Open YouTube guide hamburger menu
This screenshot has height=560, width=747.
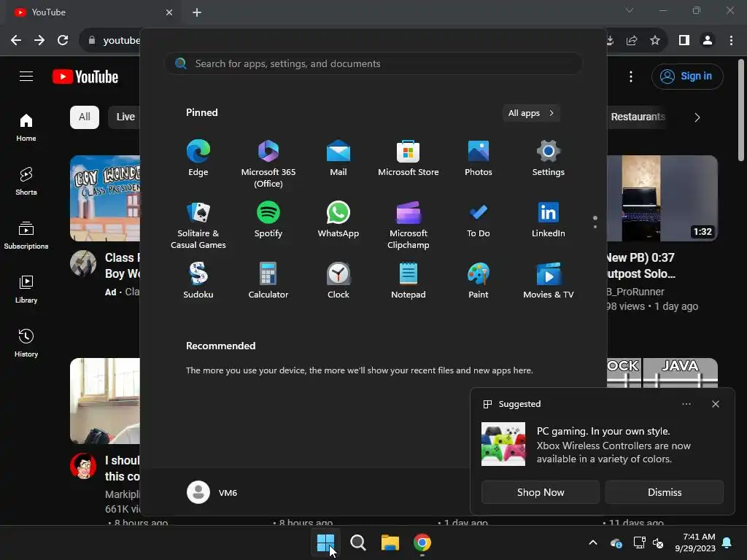click(x=26, y=76)
